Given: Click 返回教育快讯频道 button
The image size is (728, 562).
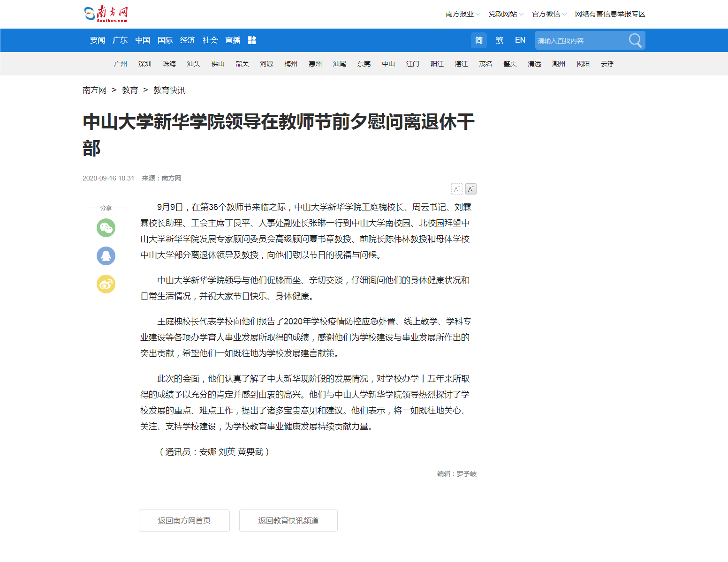Looking at the screenshot, I should pyautogui.click(x=288, y=520).
